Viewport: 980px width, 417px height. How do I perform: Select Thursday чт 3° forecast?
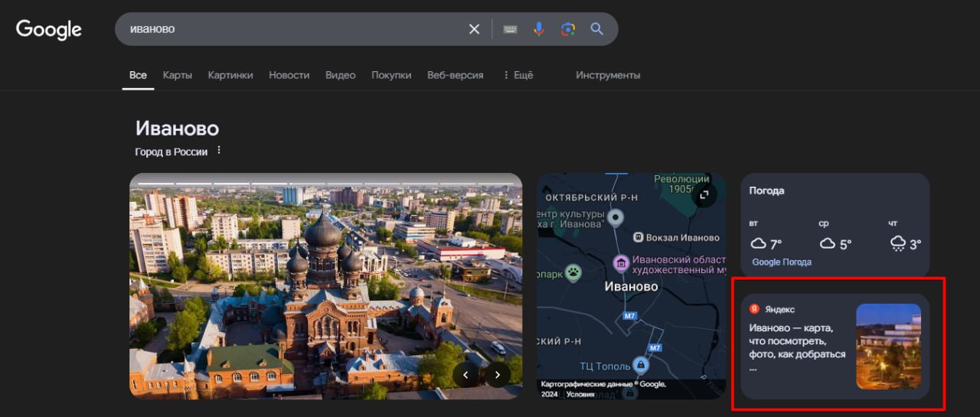(905, 237)
